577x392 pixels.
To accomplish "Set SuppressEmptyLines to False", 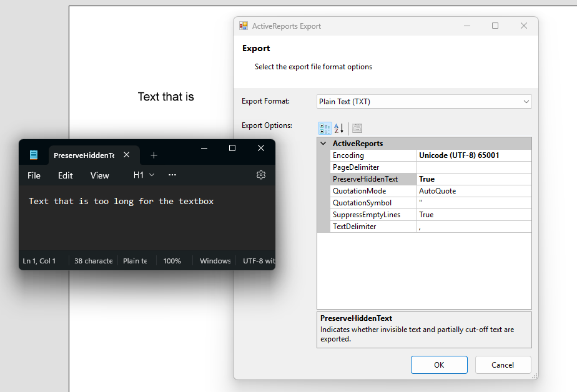I will pyautogui.click(x=475, y=214).
